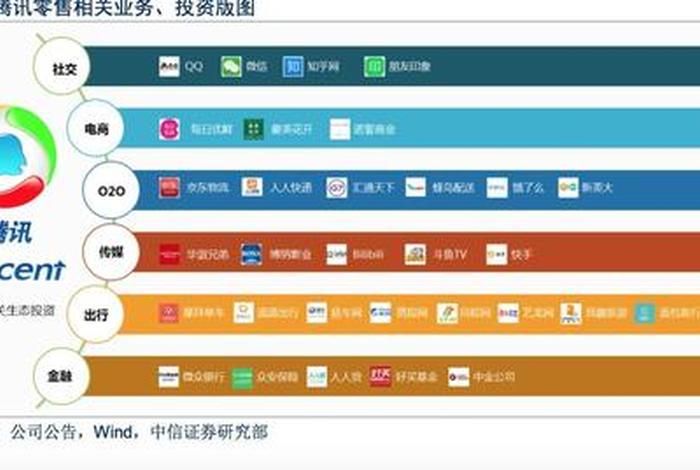Click the 微众银行 icon
Screen dimensions: 700x470
coord(169,377)
